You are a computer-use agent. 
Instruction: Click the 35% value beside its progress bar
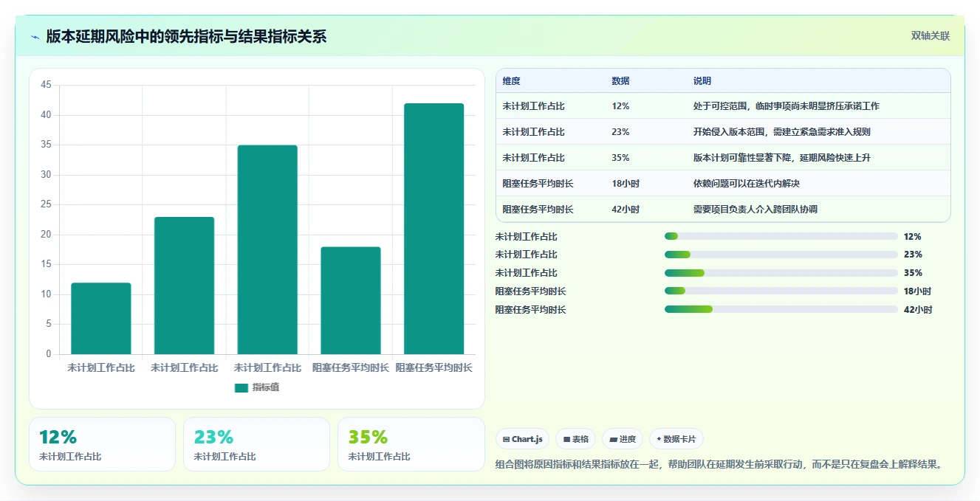(x=913, y=273)
